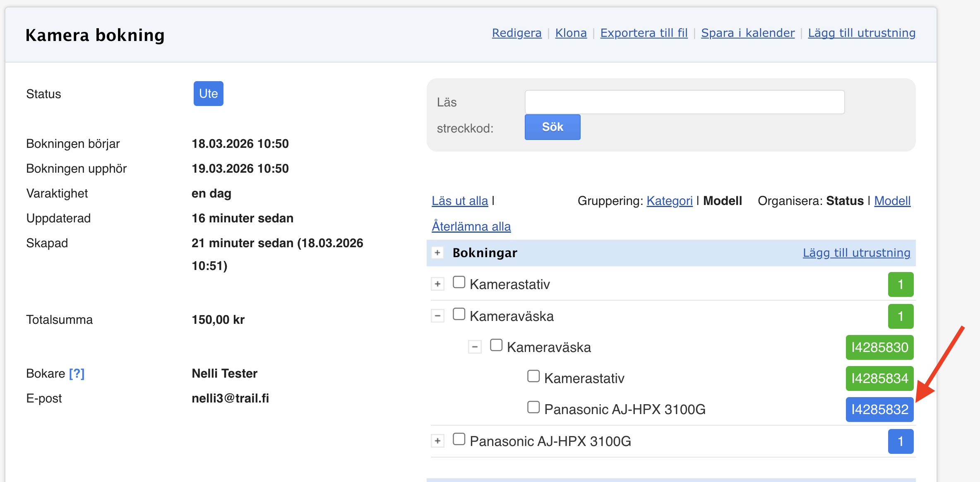Focus the Läs streckkod input field

click(x=685, y=102)
